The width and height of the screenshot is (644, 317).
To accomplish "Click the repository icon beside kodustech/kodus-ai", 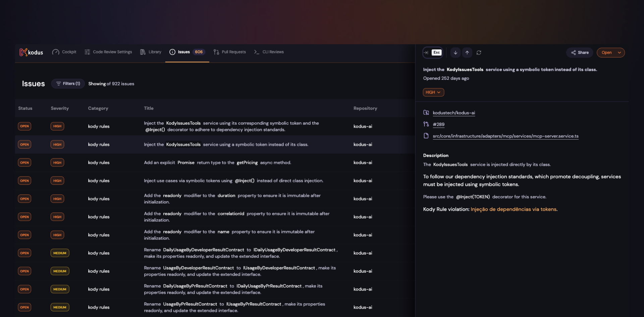I will pos(426,113).
